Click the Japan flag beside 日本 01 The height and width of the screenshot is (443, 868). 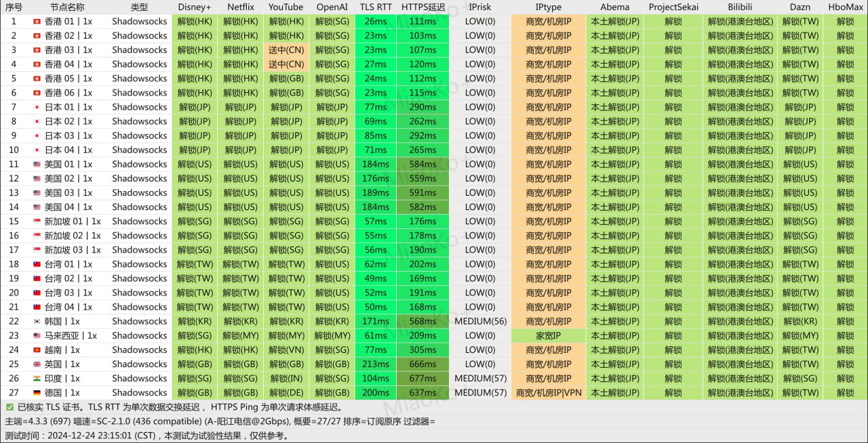(x=37, y=107)
